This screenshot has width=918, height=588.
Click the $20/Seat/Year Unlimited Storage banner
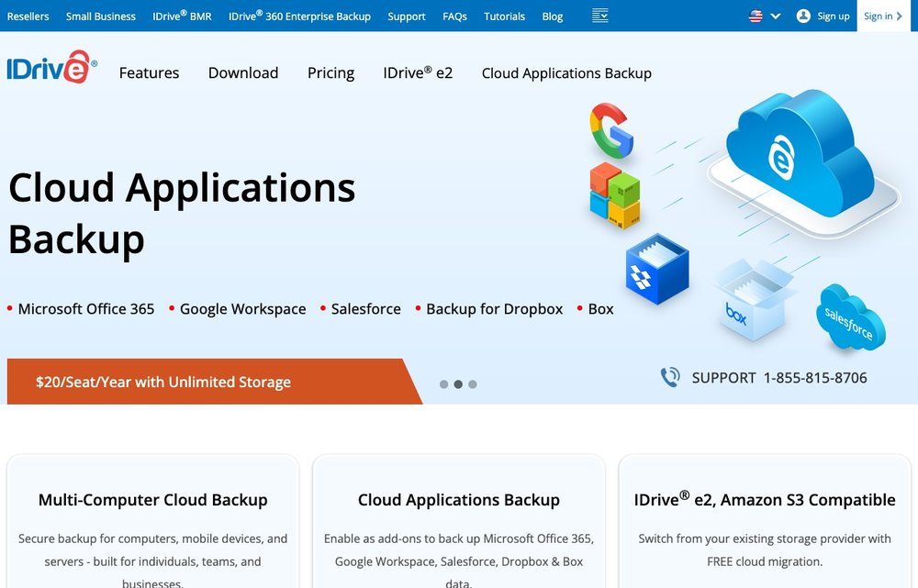click(x=214, y=382)
